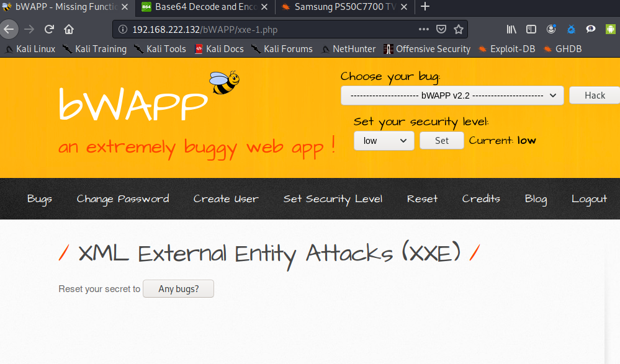Viewport: 620px width, 364px height.
Task: Open the GHDB bookmark
Action: pos(562,49)
